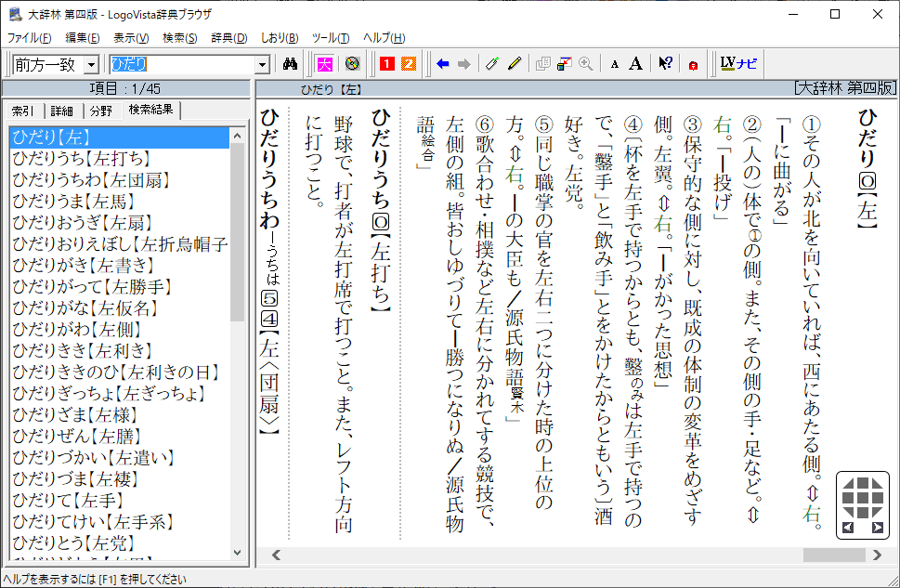Click the small A font size icon
Screen dimensions: 900x588
pyautogui.click(x=614, y=64)
